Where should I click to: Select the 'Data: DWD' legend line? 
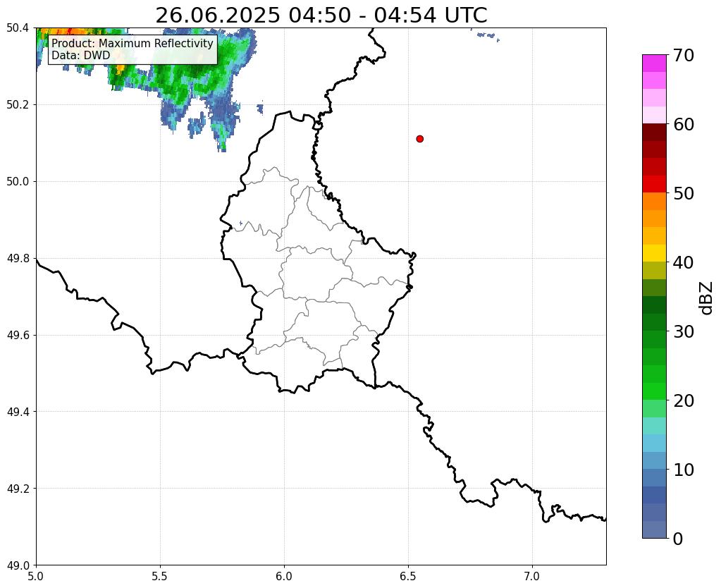coord(81,55)
